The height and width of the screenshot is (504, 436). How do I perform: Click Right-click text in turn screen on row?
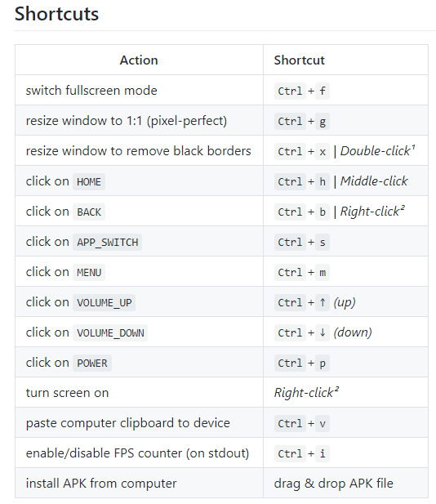[306, 392]
